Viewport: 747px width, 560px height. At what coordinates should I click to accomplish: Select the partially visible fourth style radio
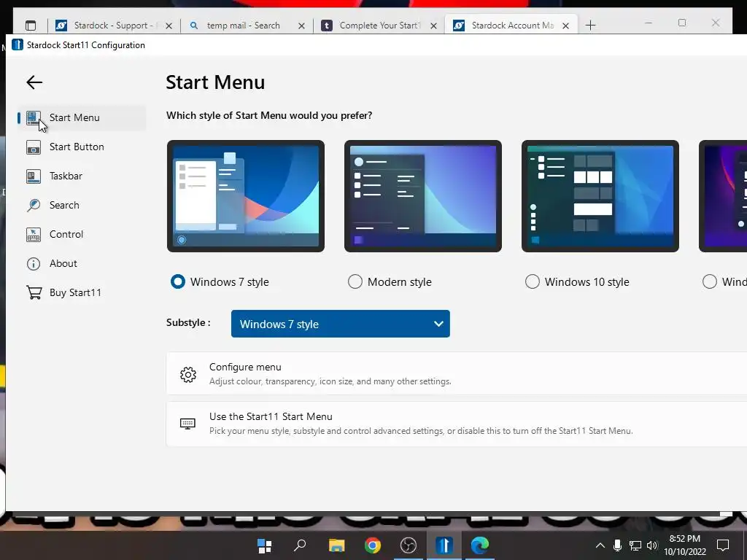(709, 282)
